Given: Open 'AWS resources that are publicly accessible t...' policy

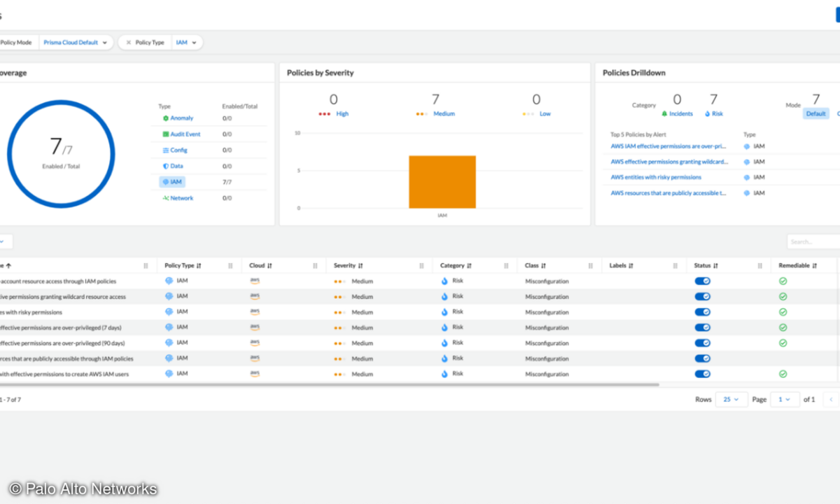Looking at the screenshot, I should pos(668,193).
